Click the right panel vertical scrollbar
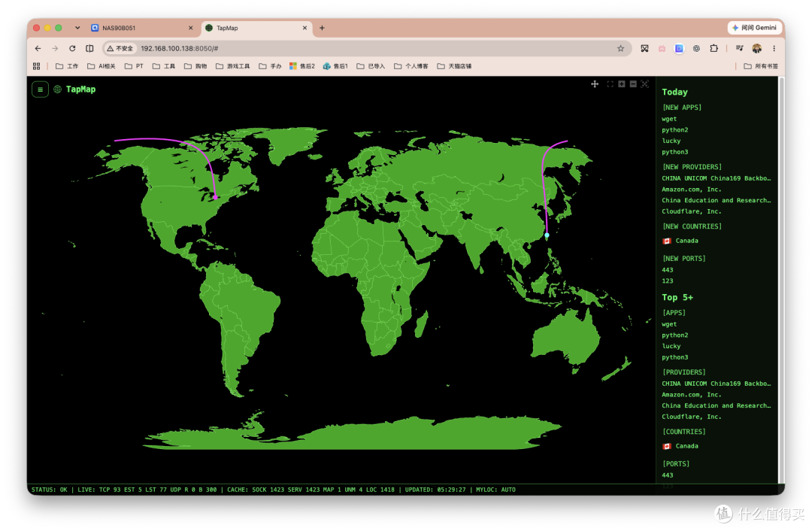The height and width of the screenshot is (531, 812). coord(781,280)
